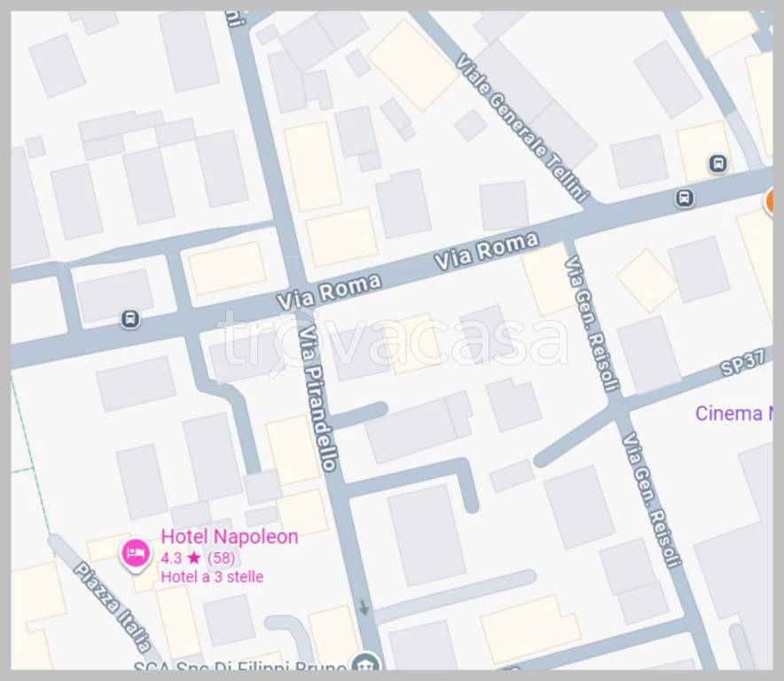Open the bus stop icon north of Via Roma
Screen dimensions: 784x681
pos(717,163)
